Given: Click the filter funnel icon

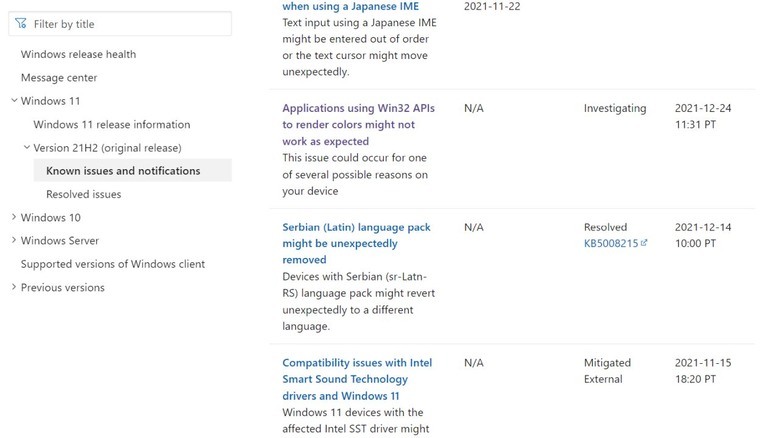Looking at the screenshot, I should (20, 23).
